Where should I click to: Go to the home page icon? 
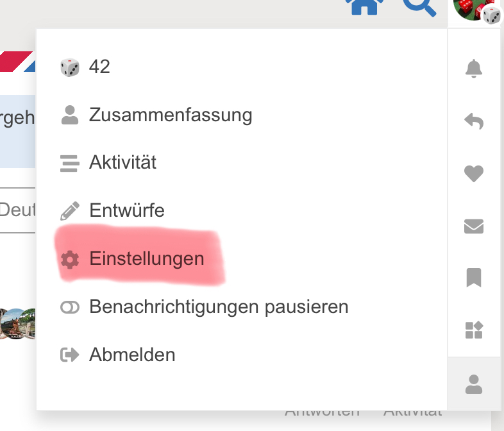(365, 8)
